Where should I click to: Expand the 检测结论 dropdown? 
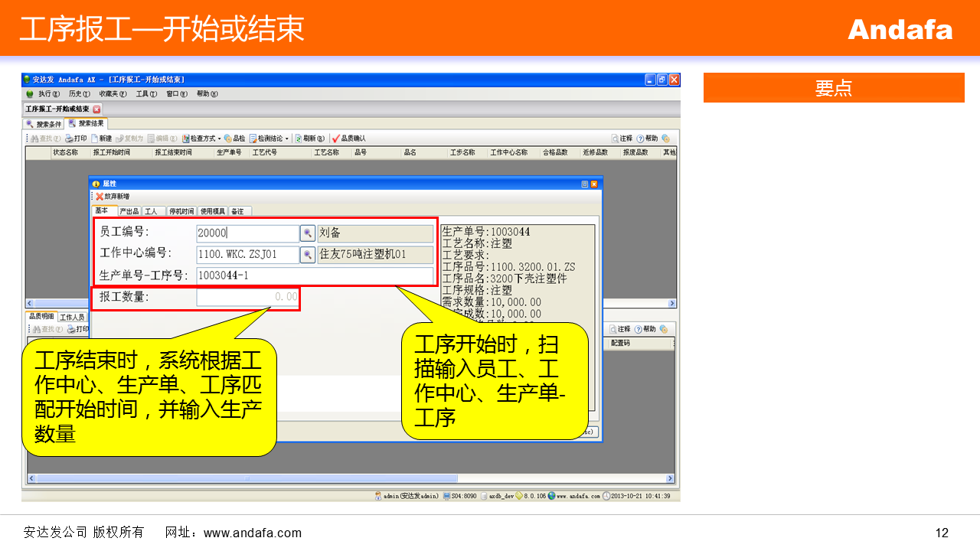point(287,139)
